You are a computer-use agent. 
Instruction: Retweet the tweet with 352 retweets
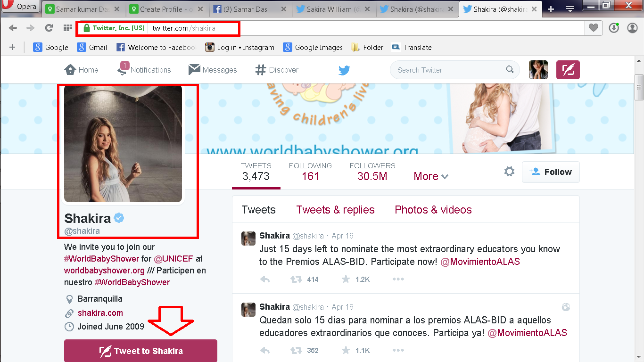pos(296,350)
